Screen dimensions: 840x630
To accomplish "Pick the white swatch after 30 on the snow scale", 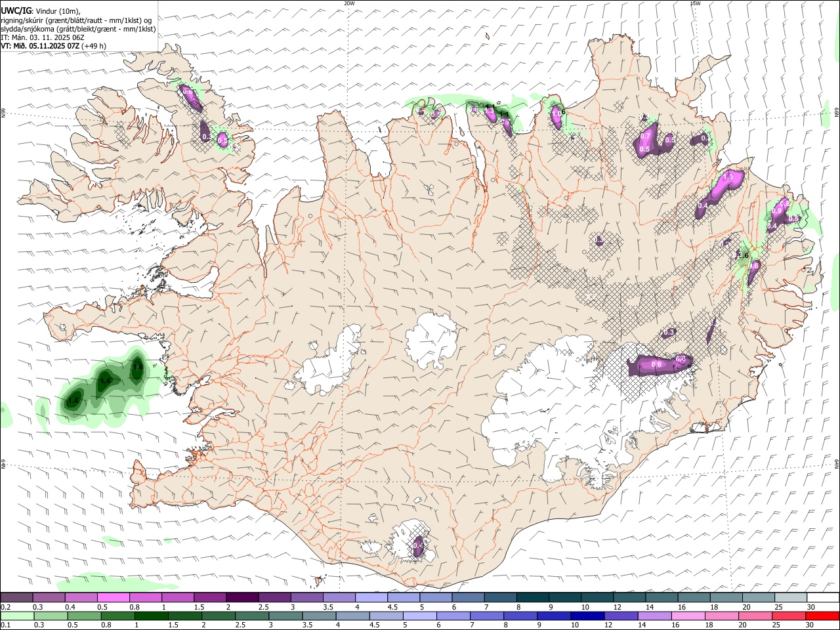I will coord(823,598).
